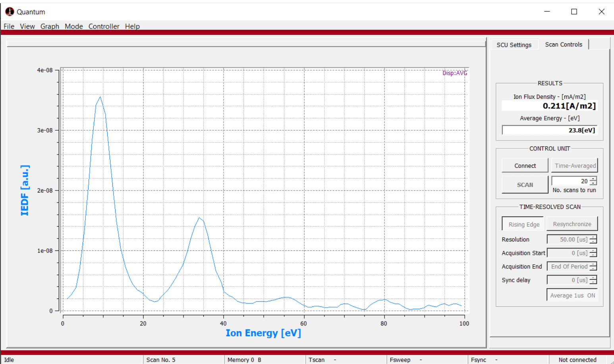Start a scan with the SCAN button
Image resolution: width=614 pixels, height=364 pixels.
[x=525, y=185]
